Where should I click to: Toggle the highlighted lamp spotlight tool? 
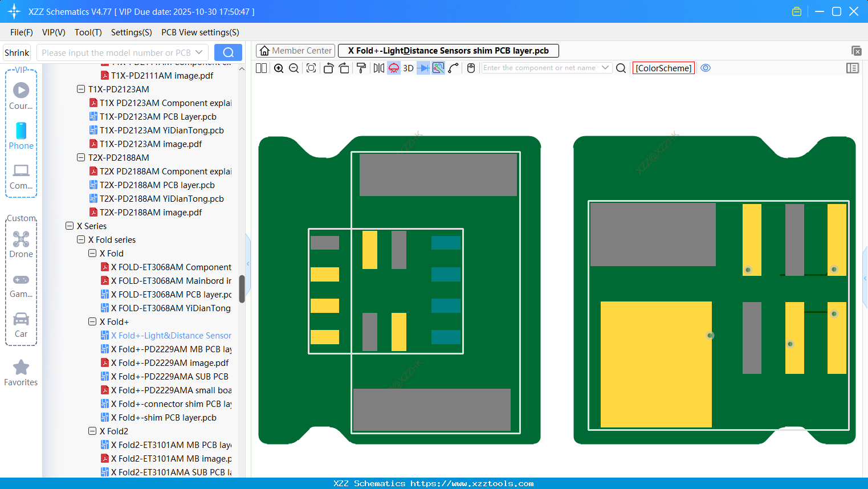pyautogui.click(x=393, y=68)
